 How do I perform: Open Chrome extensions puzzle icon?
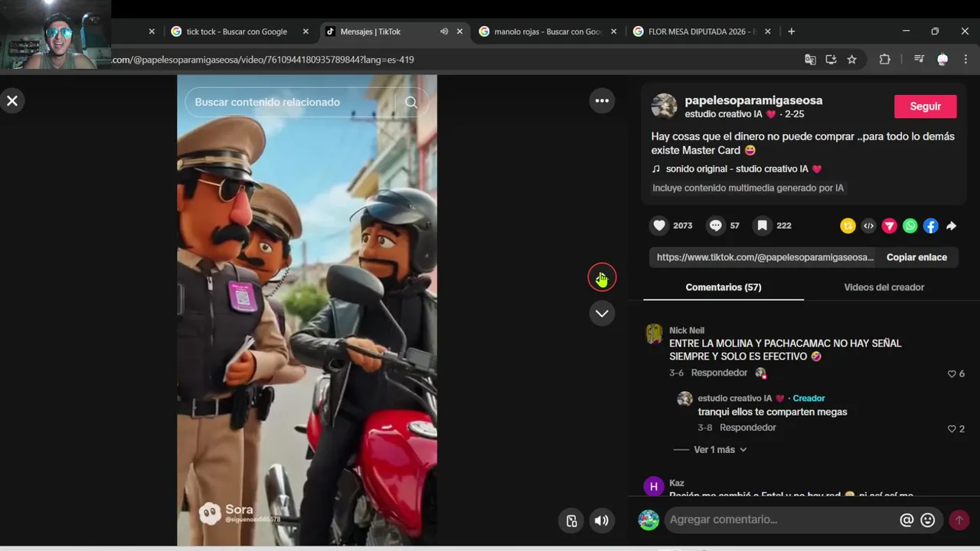884,60
